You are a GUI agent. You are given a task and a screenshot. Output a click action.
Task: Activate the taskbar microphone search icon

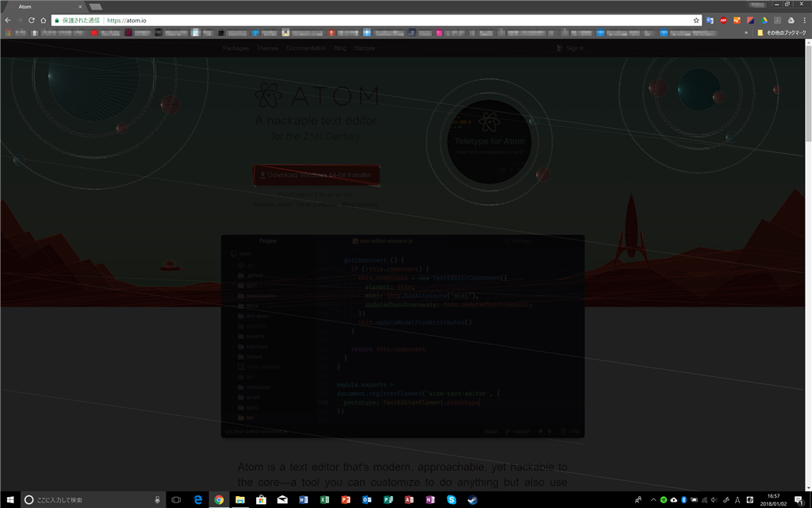point(158,500)
